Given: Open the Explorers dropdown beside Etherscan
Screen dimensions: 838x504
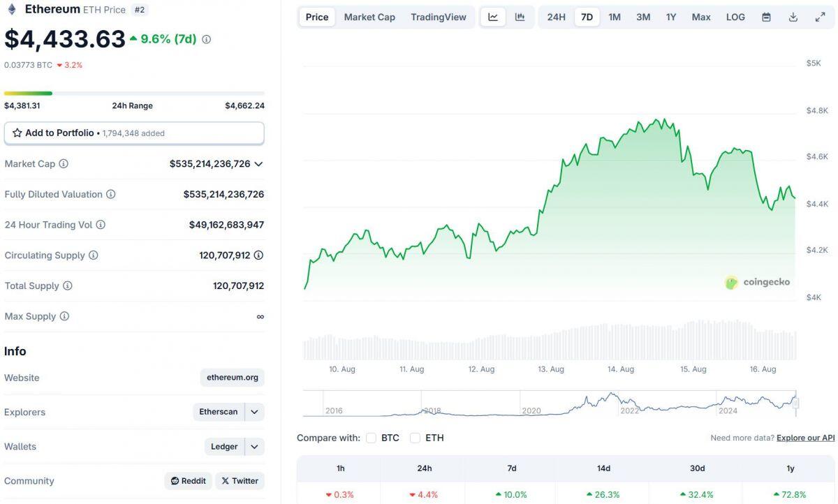Looking at the screenshot, I should coord(254,412).
